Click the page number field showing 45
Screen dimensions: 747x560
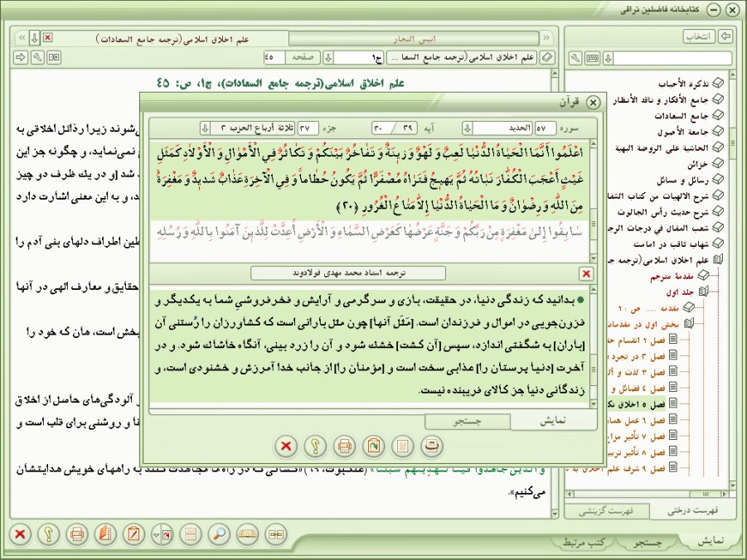[x=274, y=58]
